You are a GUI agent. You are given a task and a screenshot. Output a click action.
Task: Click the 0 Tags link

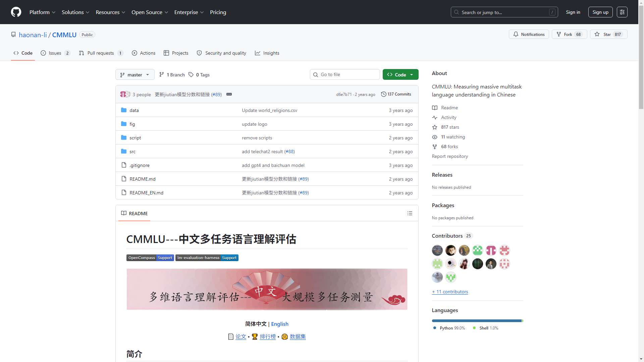coord(199,75)
